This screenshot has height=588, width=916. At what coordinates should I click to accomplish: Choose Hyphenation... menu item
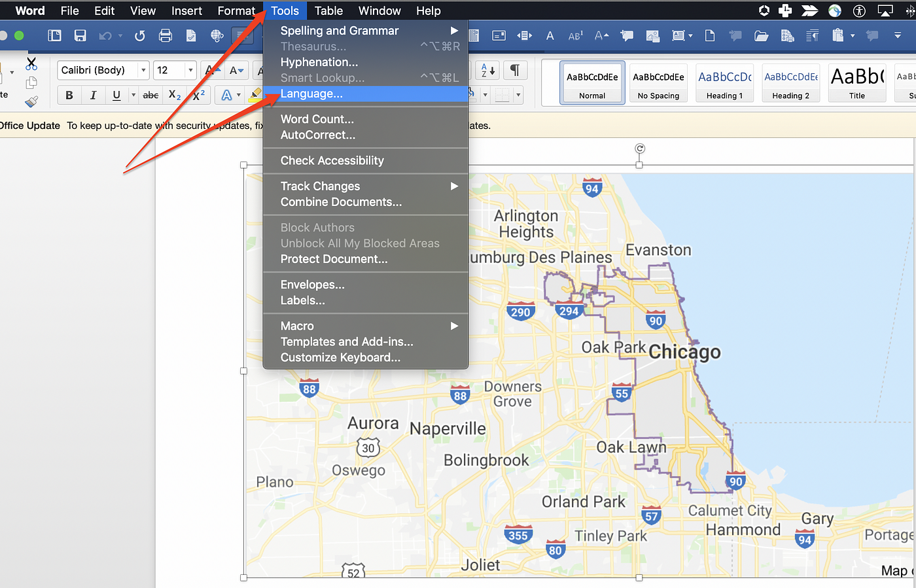click(366, 62)
